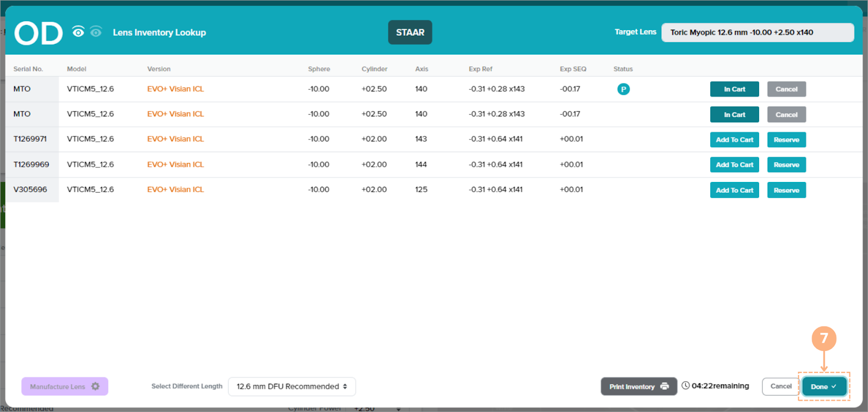Click the Axis column header

click(422, 69)
